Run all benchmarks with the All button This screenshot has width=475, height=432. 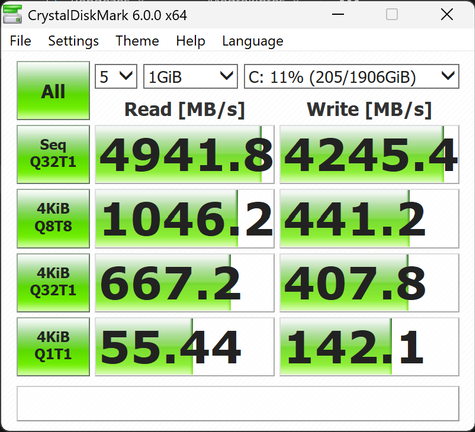point(53,90)
